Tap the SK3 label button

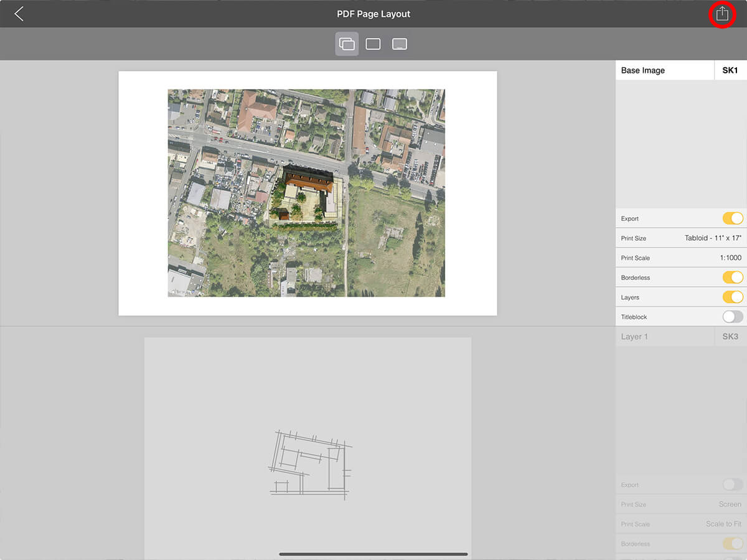730,337
